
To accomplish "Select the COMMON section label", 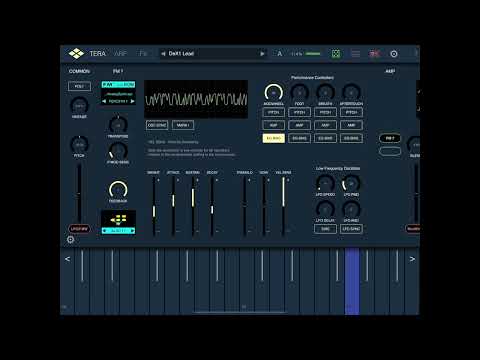I will [x=79, y=71].
